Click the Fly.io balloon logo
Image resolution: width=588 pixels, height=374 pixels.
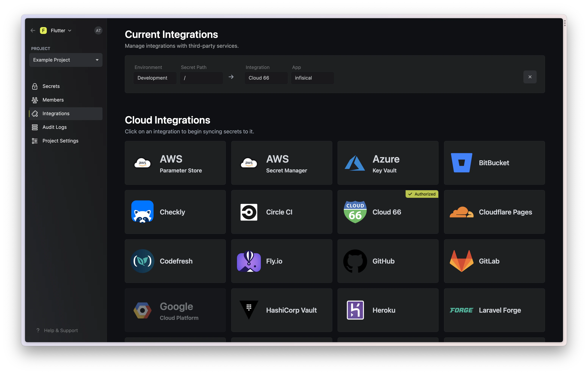tap(249, 261)
